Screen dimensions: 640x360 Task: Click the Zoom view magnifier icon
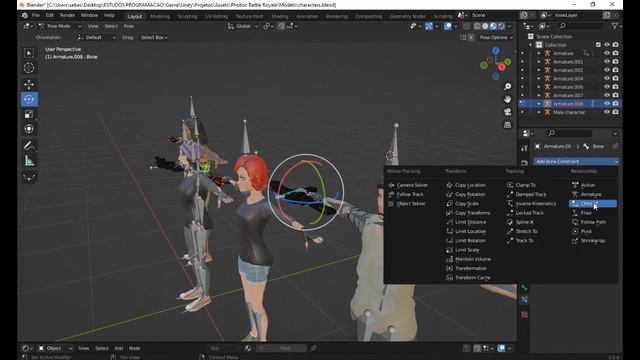pos(507,87)
